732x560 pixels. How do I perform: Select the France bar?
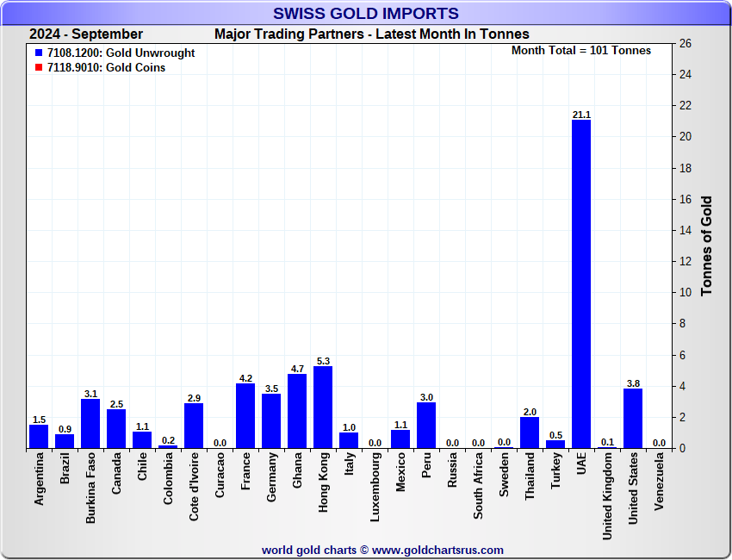pos(245,415)
